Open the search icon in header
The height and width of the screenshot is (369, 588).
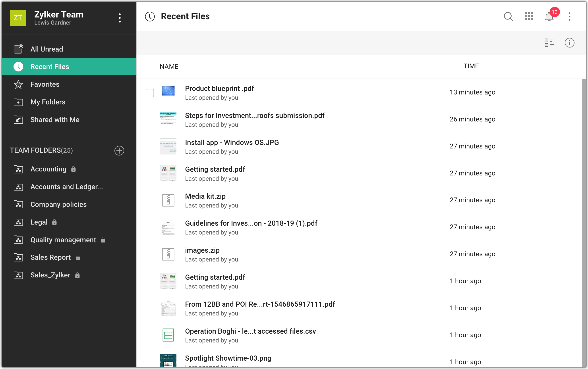pos(508,17)
